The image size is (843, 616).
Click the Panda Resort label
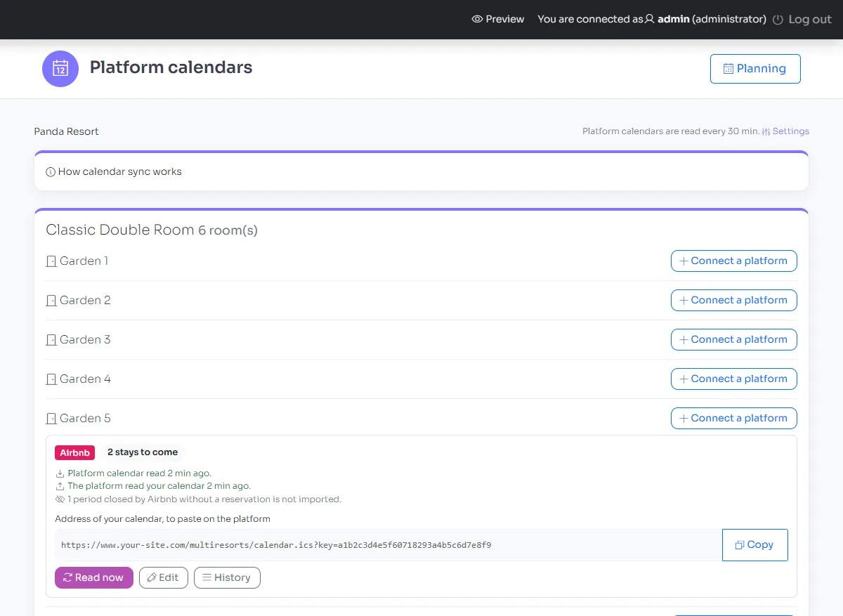point(66,131)
